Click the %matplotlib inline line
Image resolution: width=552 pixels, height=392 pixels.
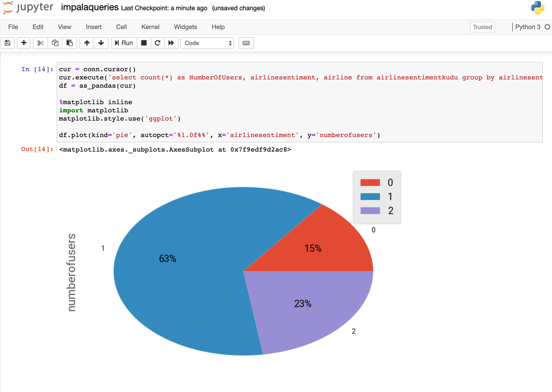tap(96, 102)
